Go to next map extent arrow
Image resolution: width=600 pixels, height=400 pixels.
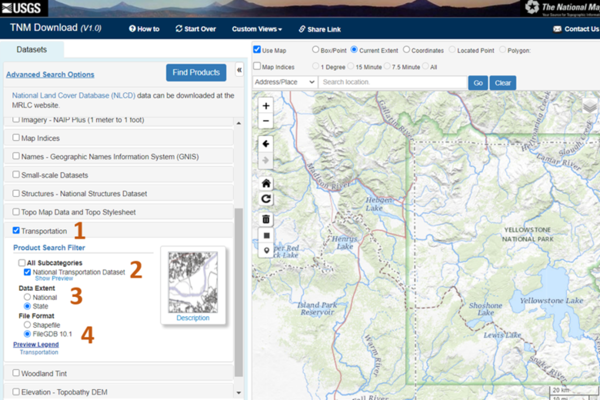(266, 160)
